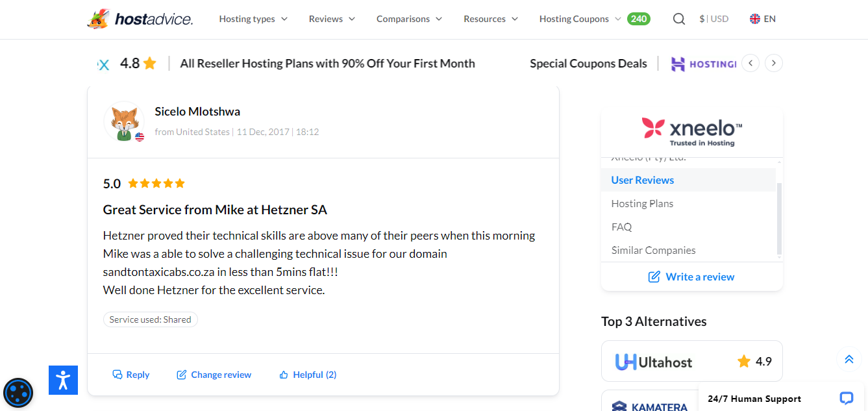Viewport: 868px width, 411px height.
Task: Click Sicelo Mlotshwa's fox avatar
Action: pyautogui.click(x=124, y=121)
